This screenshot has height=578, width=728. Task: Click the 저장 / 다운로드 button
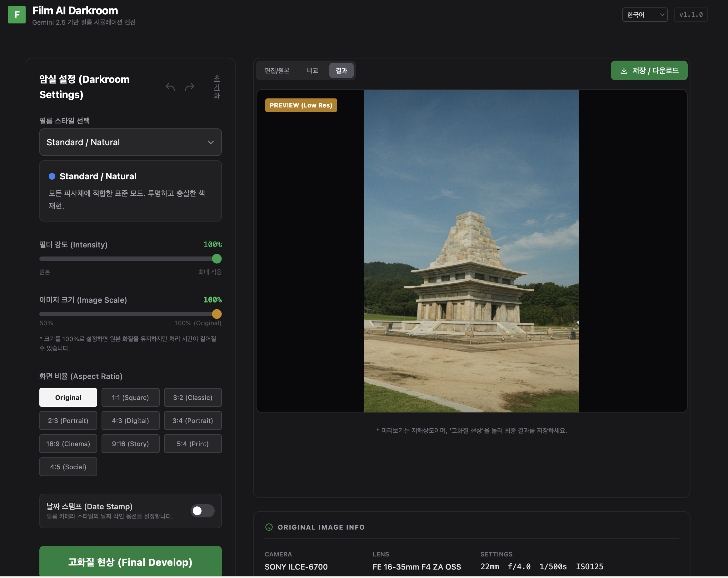tap(649, 71)
